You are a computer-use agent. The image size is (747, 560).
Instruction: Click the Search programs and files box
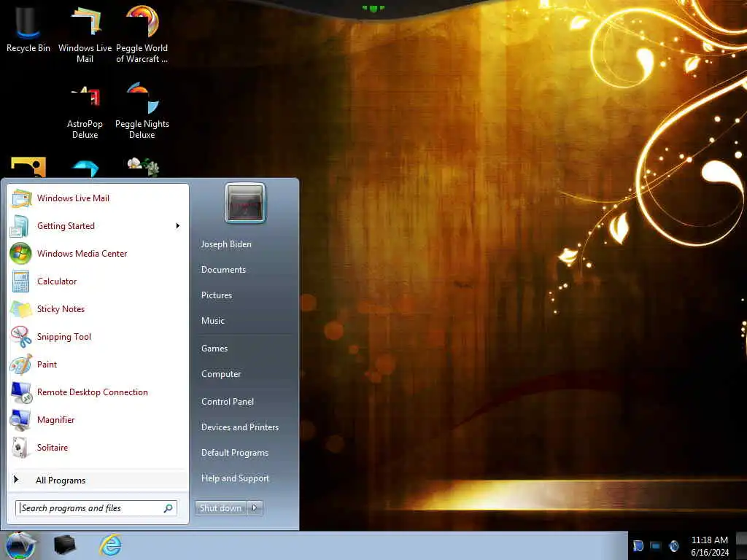[x=96, y=508]
